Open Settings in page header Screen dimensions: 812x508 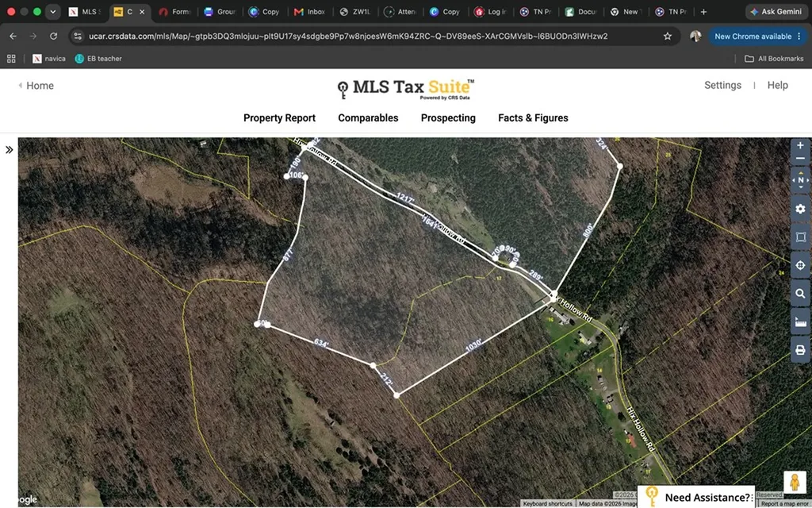tap(722, 85)
